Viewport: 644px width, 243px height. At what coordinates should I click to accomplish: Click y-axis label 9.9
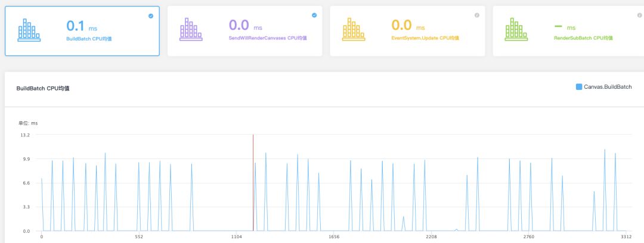(x=26, y=159)
